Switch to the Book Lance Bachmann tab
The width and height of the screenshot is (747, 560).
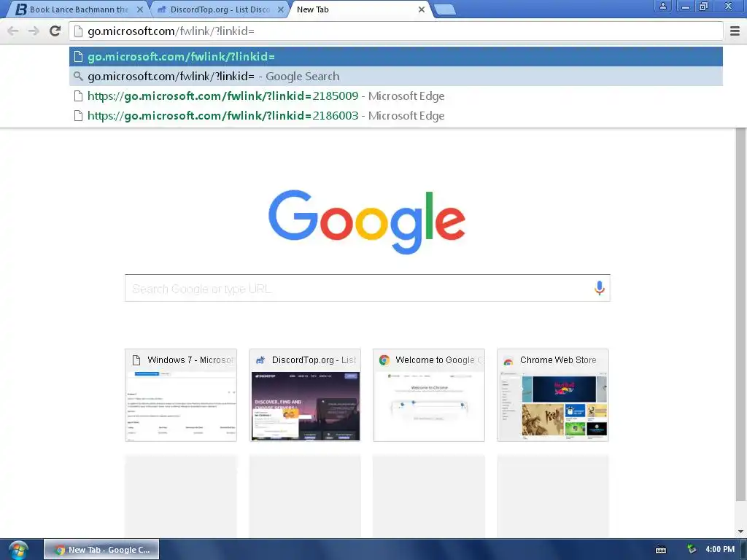(x=79, y=9)
